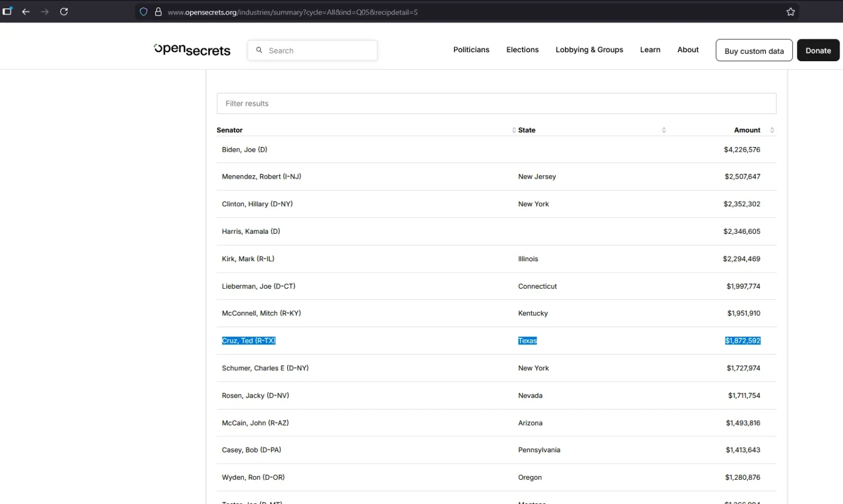Click the browser address bar URL
The image size is (843, 504).
point(292,12)
